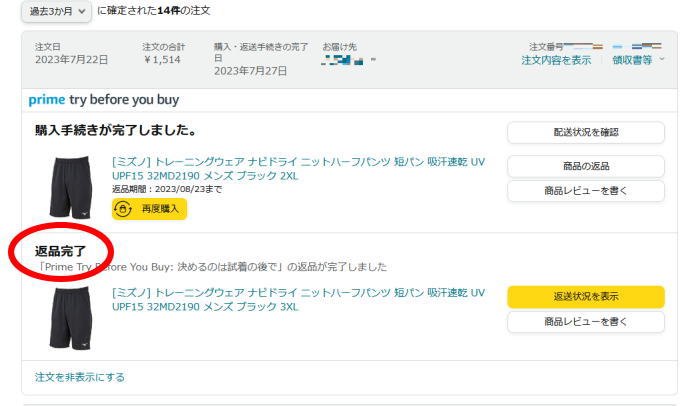Click 商品の返品 button

pyautogui.click(x=586, y=166)
